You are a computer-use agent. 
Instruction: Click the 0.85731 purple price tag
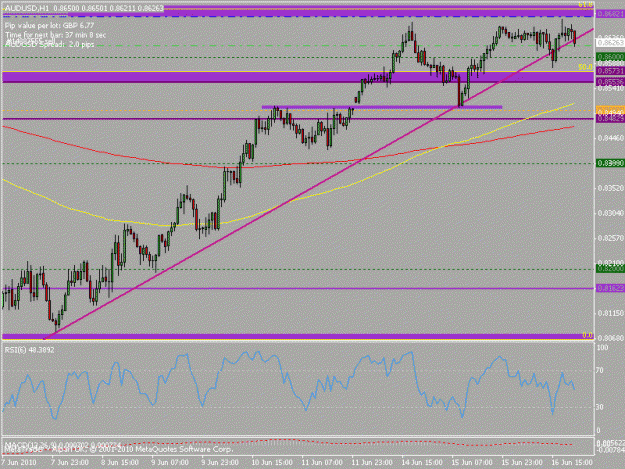(x=610, y=71)
